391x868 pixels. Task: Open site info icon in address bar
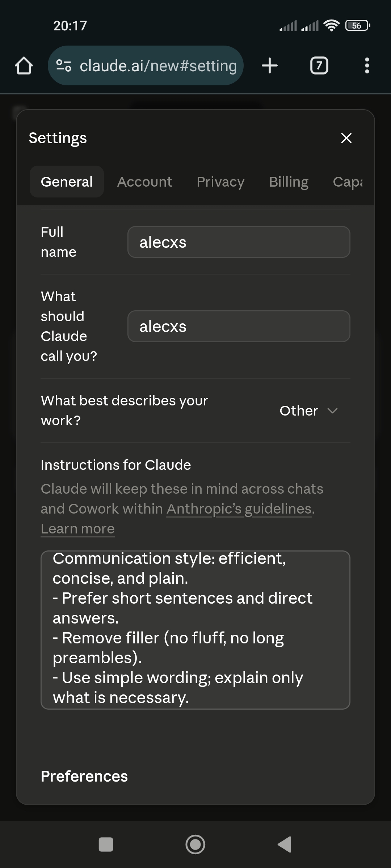pyautogui.click(x=64, y=66)
